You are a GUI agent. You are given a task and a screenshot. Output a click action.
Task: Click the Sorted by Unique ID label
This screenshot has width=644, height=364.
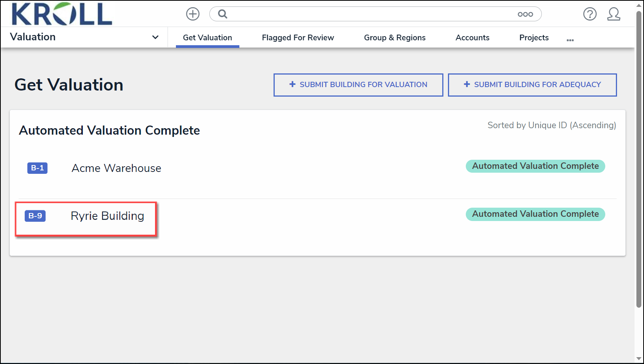(552, 125)
